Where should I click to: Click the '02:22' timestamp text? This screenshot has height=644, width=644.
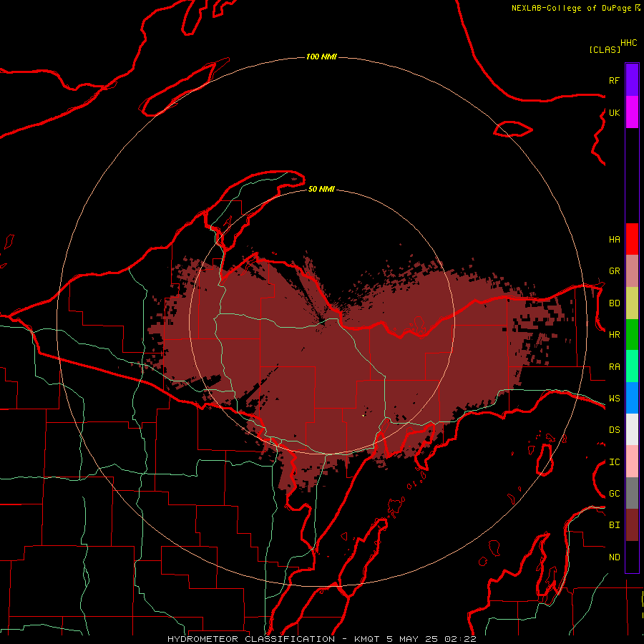coord(460,639)
